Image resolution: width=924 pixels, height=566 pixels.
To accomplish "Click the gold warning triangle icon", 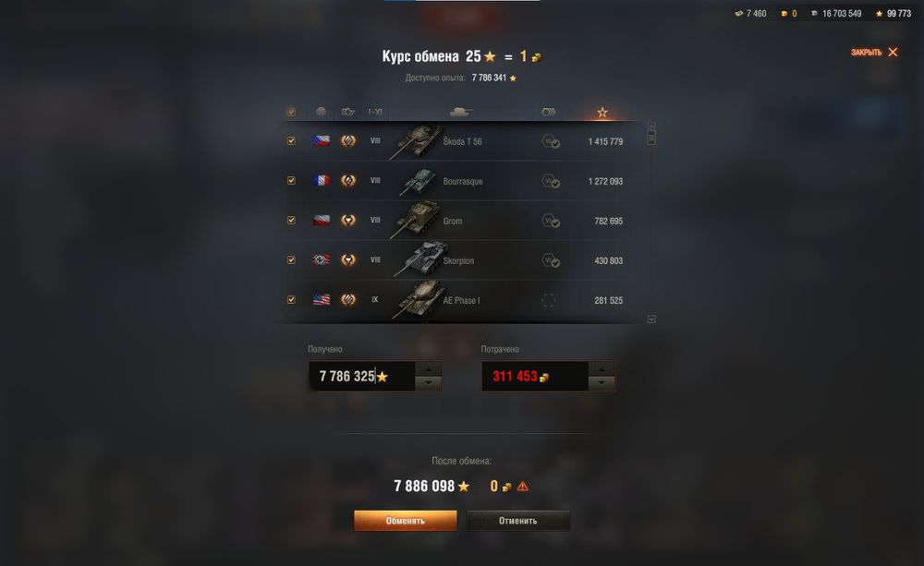I will [x=522, y=487].
